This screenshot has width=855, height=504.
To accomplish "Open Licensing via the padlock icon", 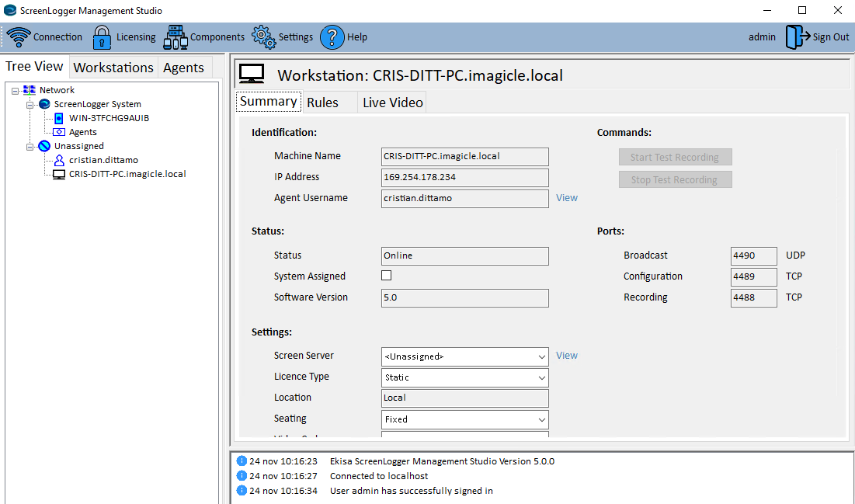I will pyautogui.click(x=102, y=37).
